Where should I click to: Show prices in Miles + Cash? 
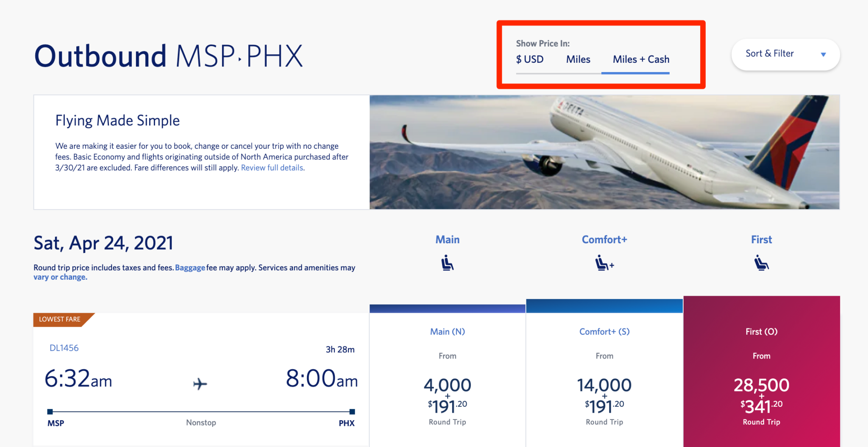[x=640, y=59]
